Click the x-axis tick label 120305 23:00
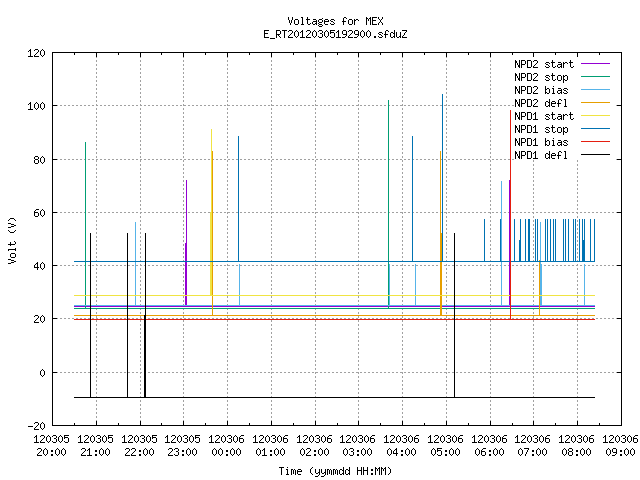Viewport: 640px width, 480px height. pyautogui.click(x=183, y=446)
